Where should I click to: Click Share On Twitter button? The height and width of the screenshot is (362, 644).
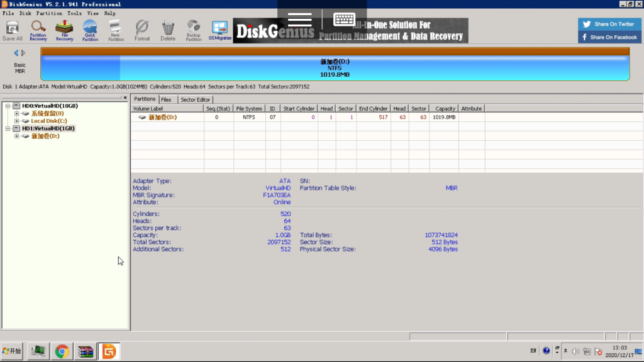[x=609, y=25]
